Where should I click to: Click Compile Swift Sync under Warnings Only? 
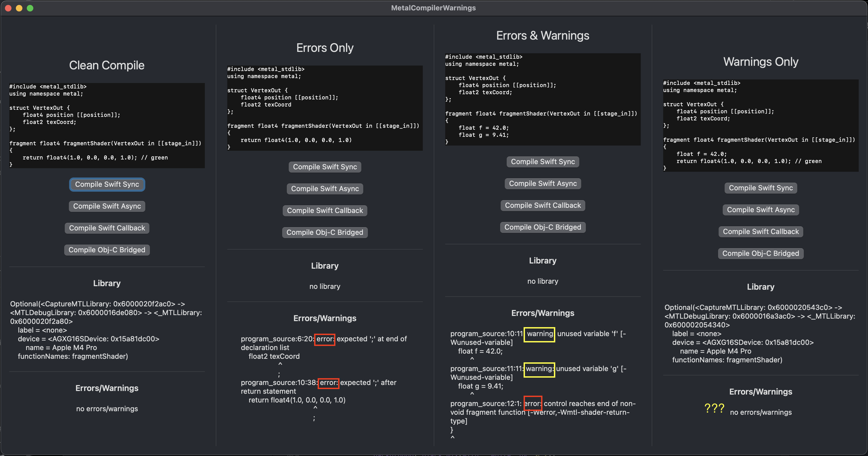tap(761, 188)
